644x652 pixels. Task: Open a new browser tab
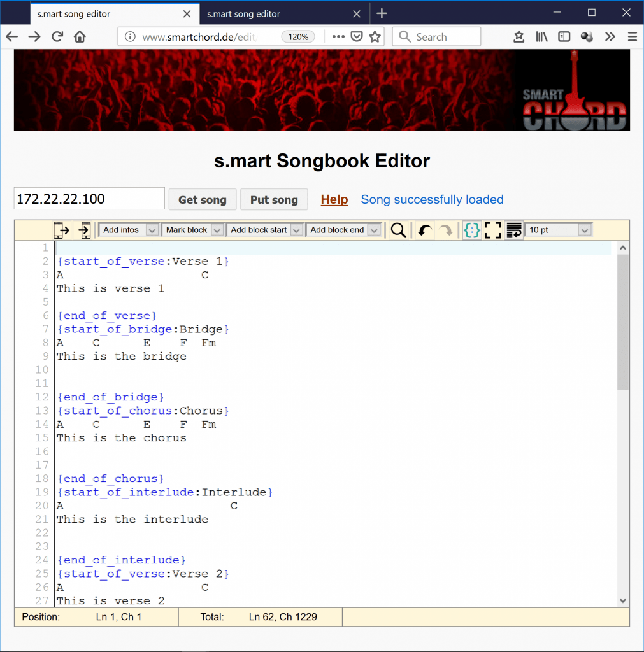tap(382, 13)
